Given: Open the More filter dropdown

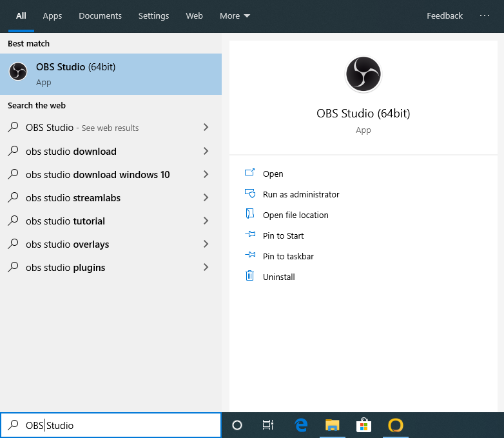Looking at the screenshot, I should [x=235, y=15].
